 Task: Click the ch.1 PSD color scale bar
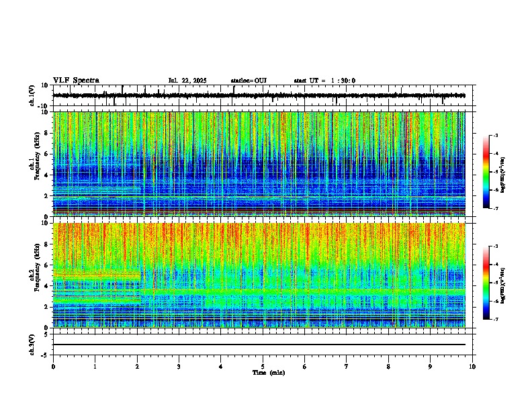486,172
